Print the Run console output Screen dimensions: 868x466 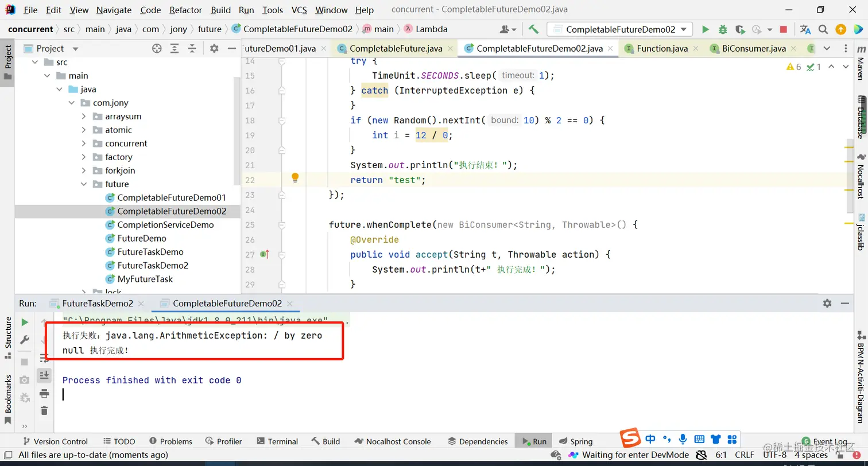(44, 393)
